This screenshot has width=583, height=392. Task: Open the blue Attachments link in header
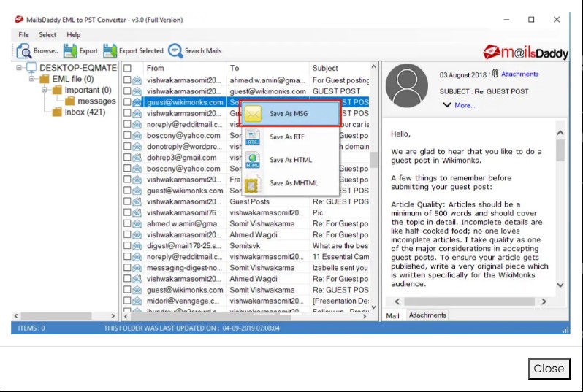click(x=519, y=74)
